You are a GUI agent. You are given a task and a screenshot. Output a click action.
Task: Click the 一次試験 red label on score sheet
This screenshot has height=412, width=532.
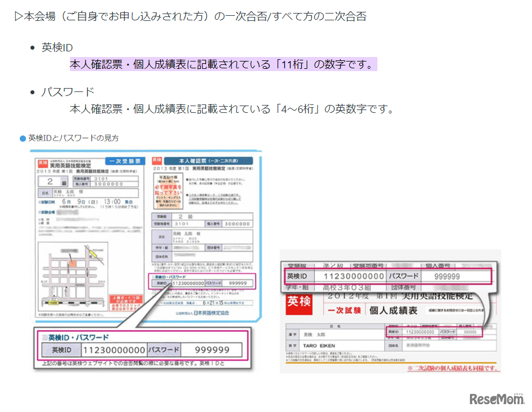(344, 310)
